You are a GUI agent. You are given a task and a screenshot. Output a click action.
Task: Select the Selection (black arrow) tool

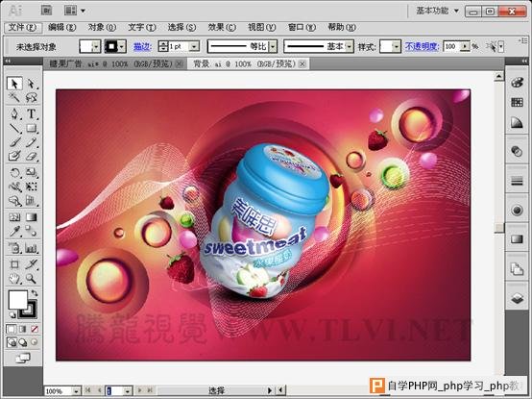coord(14,84)
